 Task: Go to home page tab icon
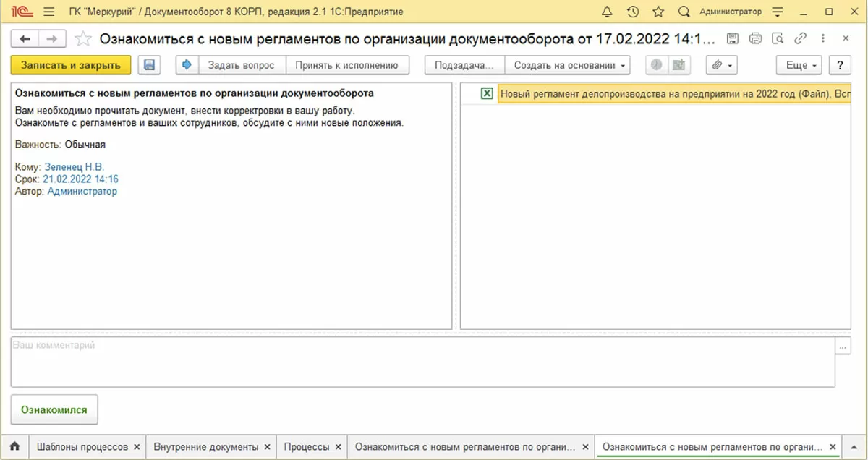pyautogui.click(x=14, y=447)
